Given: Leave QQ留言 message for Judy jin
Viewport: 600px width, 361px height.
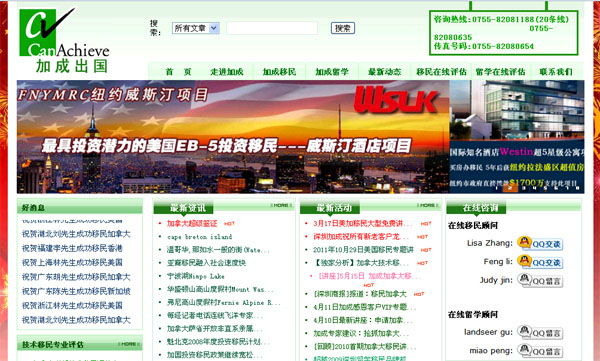Looking at the screenshot, I should (x=540, y=280).
